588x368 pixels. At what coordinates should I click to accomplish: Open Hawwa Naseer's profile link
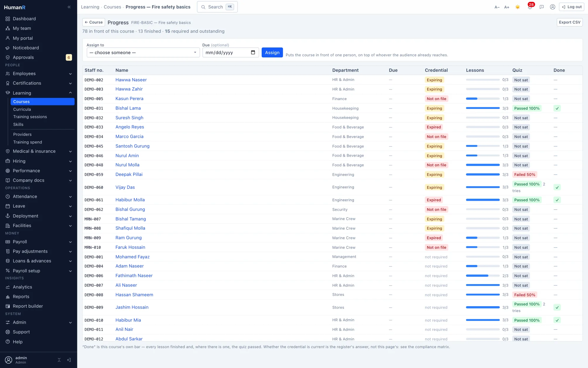[131, 80]
